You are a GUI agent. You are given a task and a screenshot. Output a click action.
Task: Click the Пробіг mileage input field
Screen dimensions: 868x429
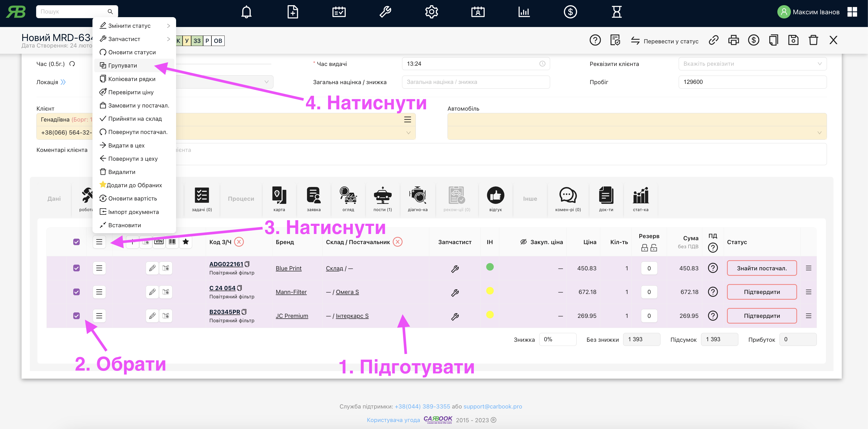click(x=752, y=82)
